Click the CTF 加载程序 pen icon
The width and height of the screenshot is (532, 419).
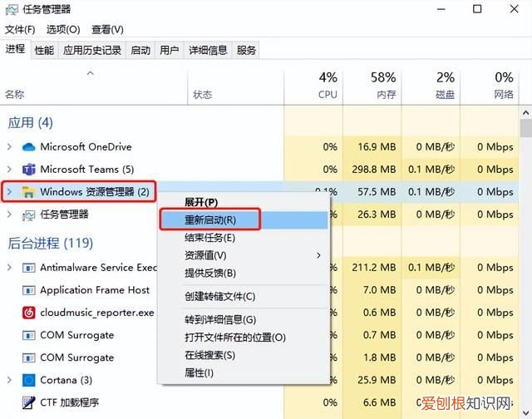pos(28,402)
